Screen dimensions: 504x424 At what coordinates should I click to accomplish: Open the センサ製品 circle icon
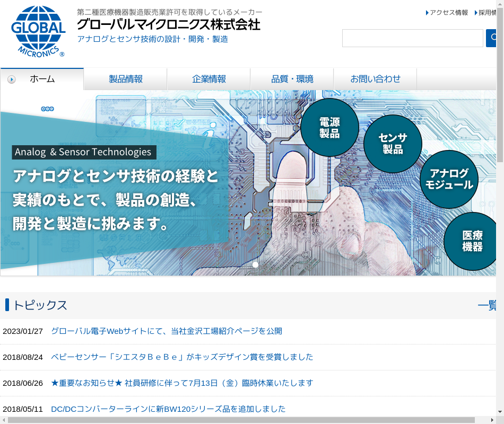click(x=393, y=144)
